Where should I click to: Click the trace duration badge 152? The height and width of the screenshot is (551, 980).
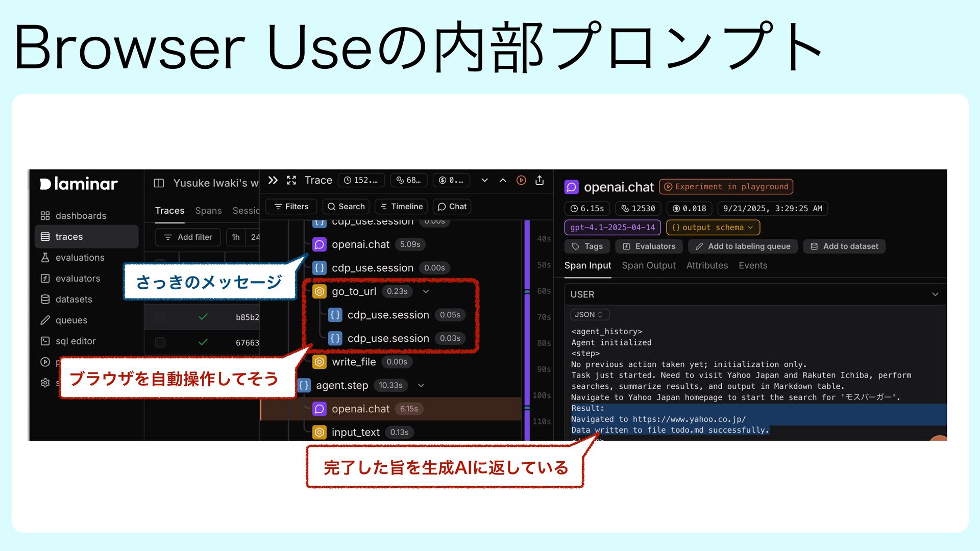(x=361, y=180)
